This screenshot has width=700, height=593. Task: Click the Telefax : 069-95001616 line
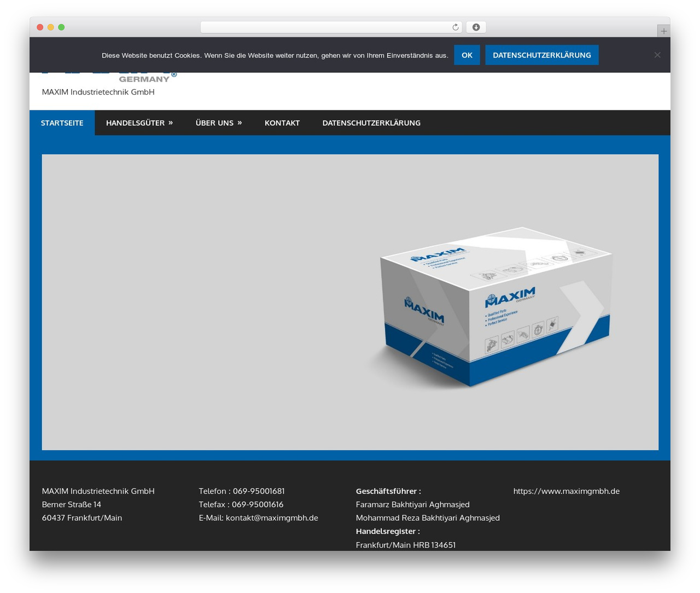(x=241, y=504)
